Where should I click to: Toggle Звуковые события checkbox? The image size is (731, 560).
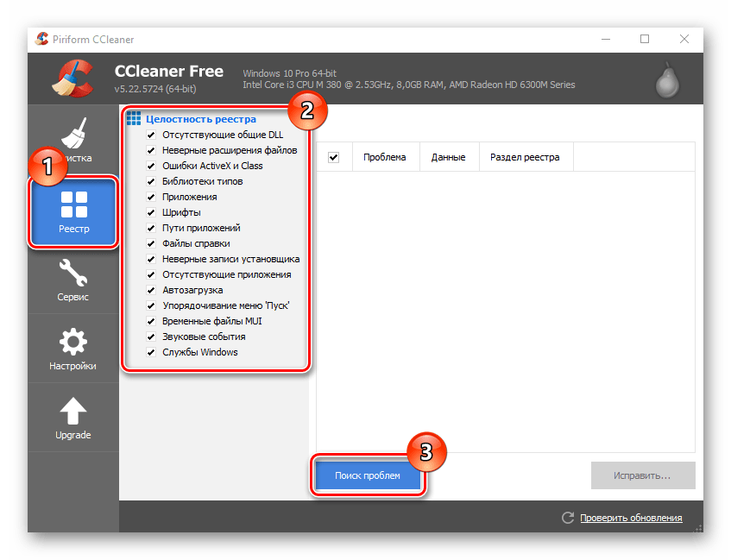[x=151, y=337]
